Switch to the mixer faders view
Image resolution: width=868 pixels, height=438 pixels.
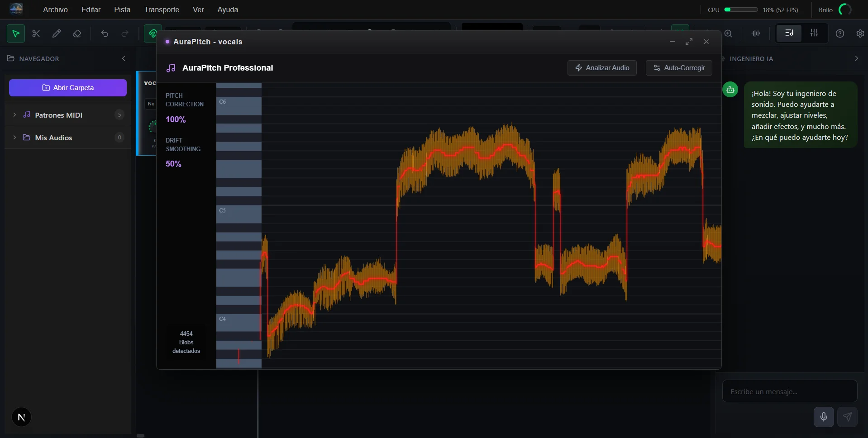[x=814, y=33]
